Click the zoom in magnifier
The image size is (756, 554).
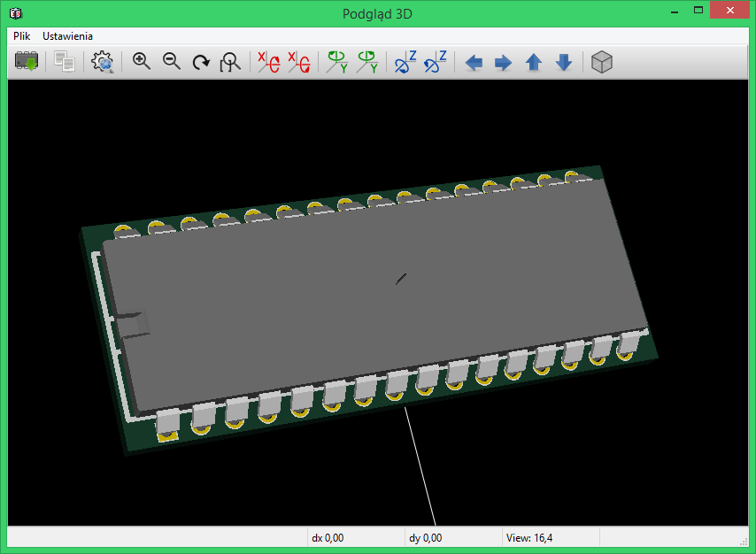(x=142, y=62)
